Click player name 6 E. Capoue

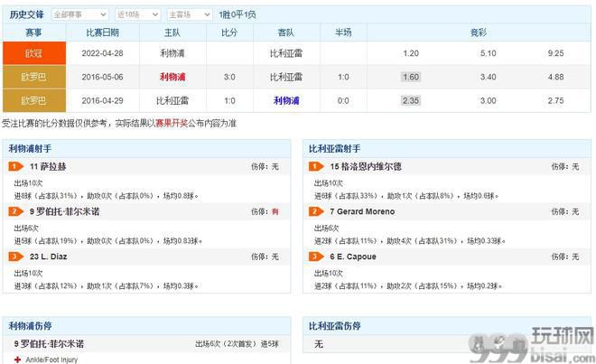(353, 257)
